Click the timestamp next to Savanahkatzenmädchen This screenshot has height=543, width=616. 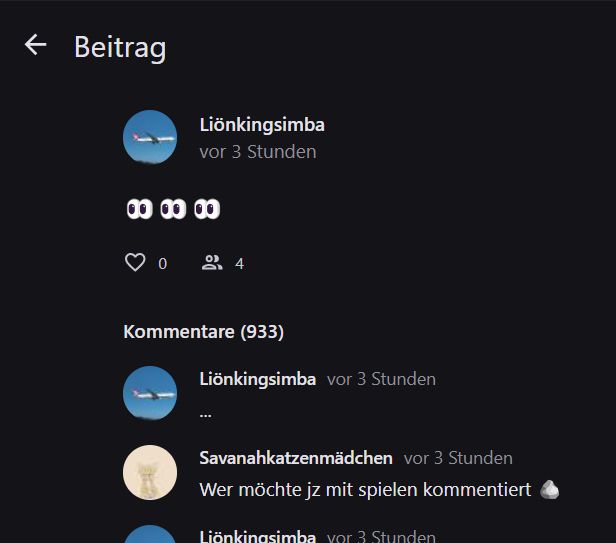[x=458, y=458]
